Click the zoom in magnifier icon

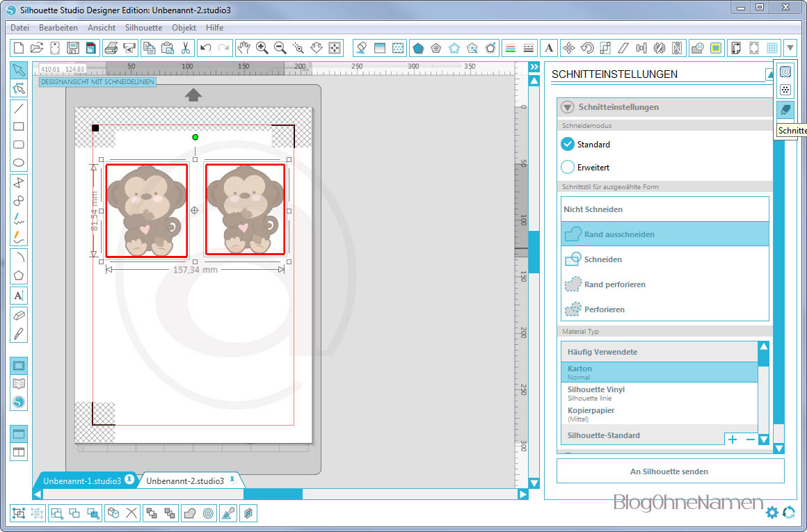point(262,48)
